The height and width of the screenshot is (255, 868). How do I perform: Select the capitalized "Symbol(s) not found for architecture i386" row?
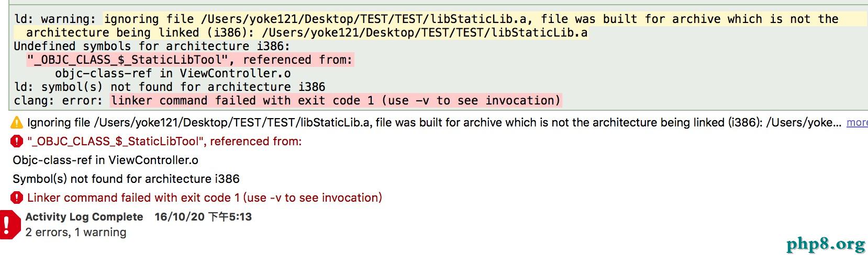[x=126, y=179]
